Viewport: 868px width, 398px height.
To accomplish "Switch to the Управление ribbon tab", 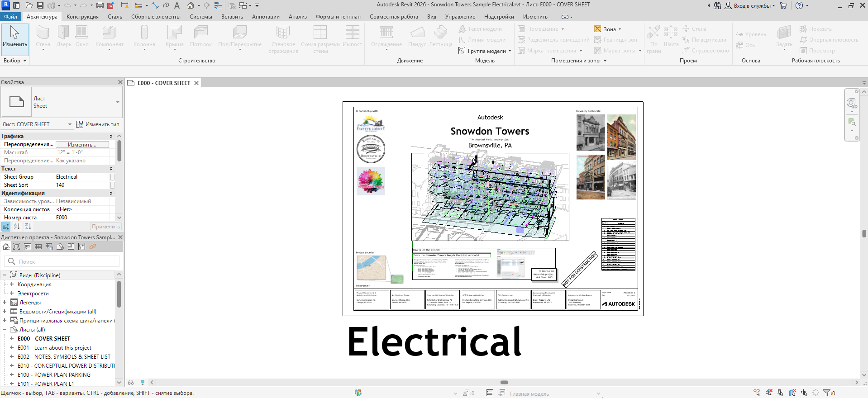I will 460,17.
